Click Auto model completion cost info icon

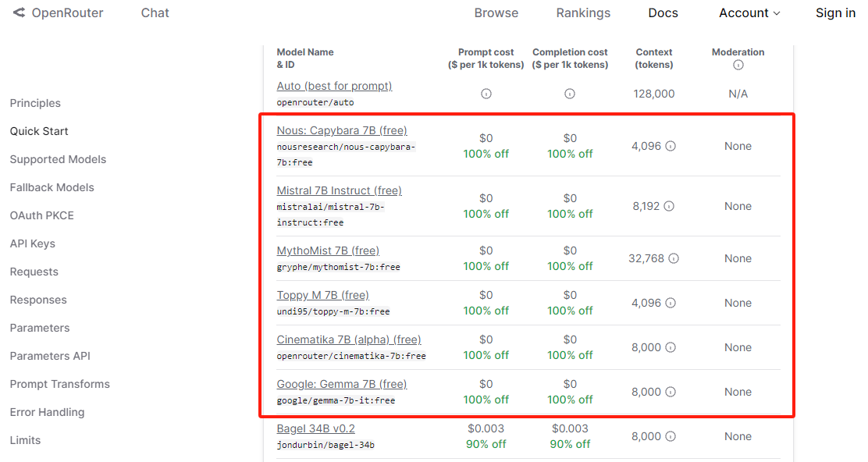(570, 94)
